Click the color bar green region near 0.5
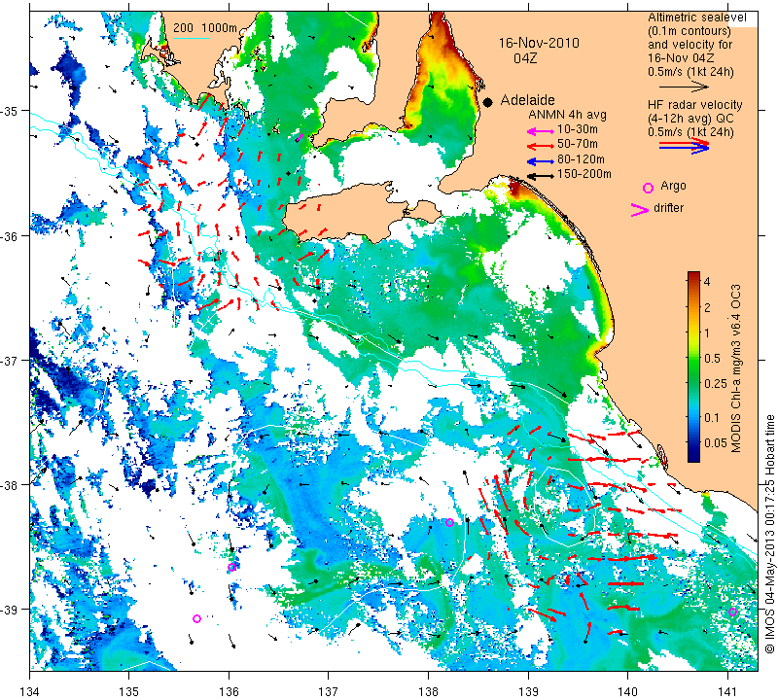 (693, 358)
